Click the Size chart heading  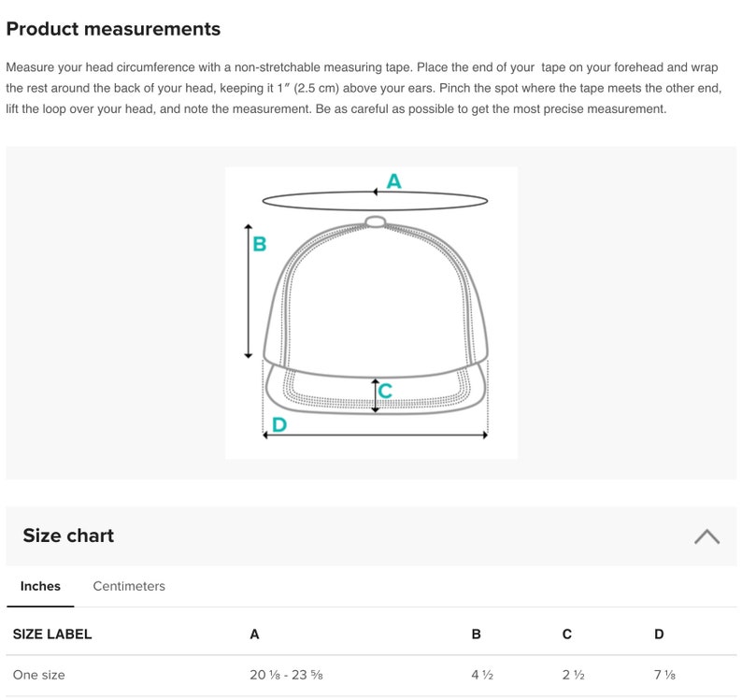[x=68, y=536]
